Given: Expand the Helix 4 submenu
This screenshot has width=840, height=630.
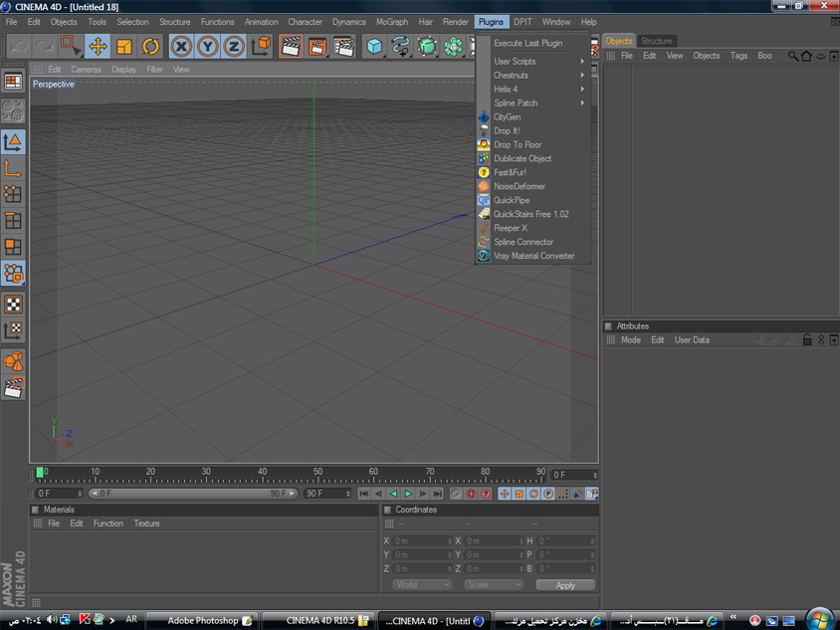Looking at the screenshot, I should pos(537,89).
